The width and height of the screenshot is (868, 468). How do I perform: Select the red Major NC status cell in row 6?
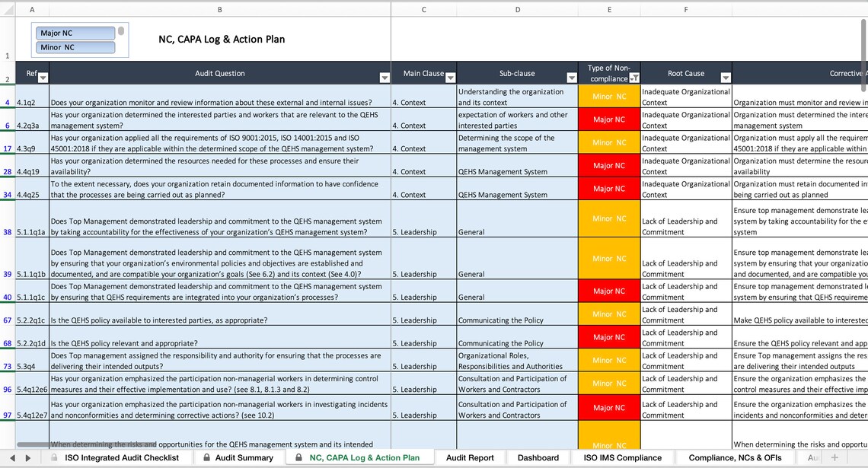pos(609,119)
